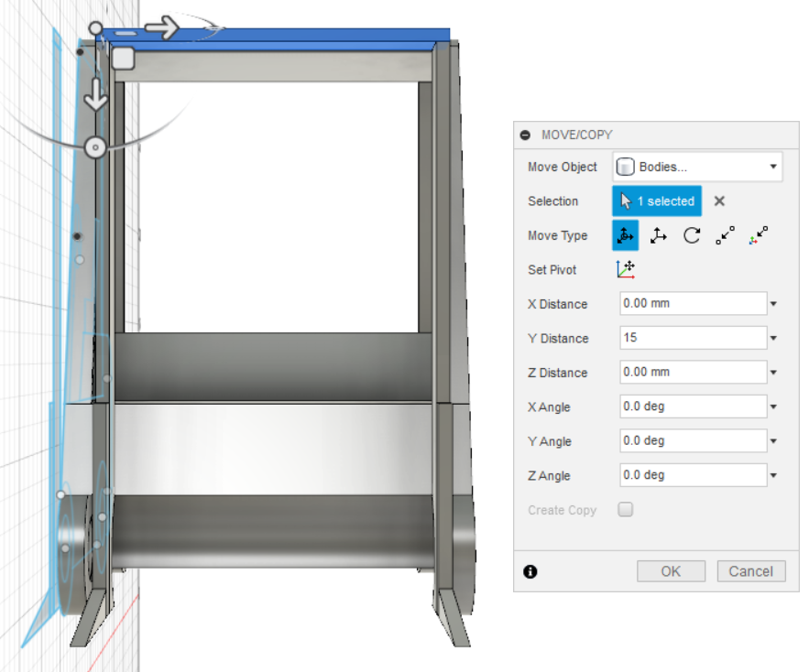Open the Y Distance dropdown arrow
The image size is (809, 672).
(x=773, y=339)
